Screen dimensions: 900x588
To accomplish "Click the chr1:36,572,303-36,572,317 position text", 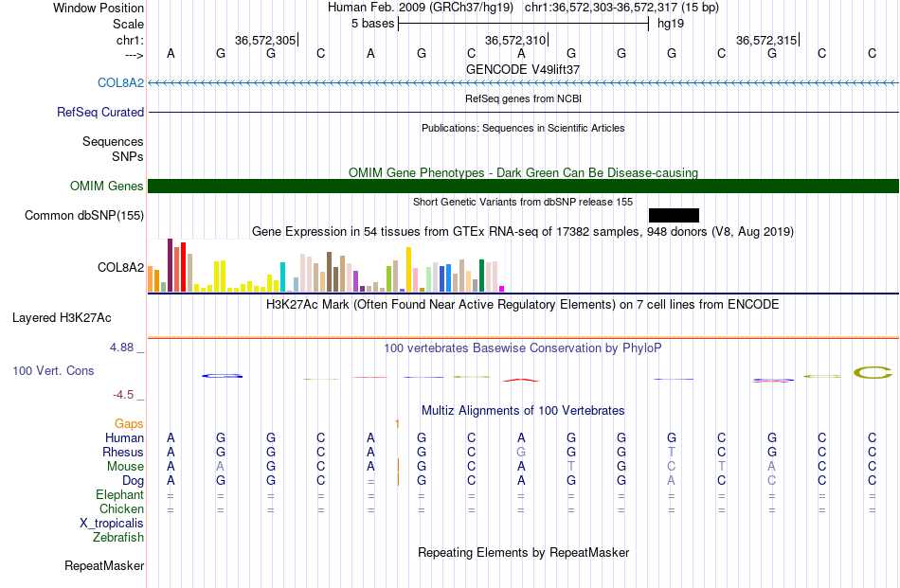I will pos(621,8).
